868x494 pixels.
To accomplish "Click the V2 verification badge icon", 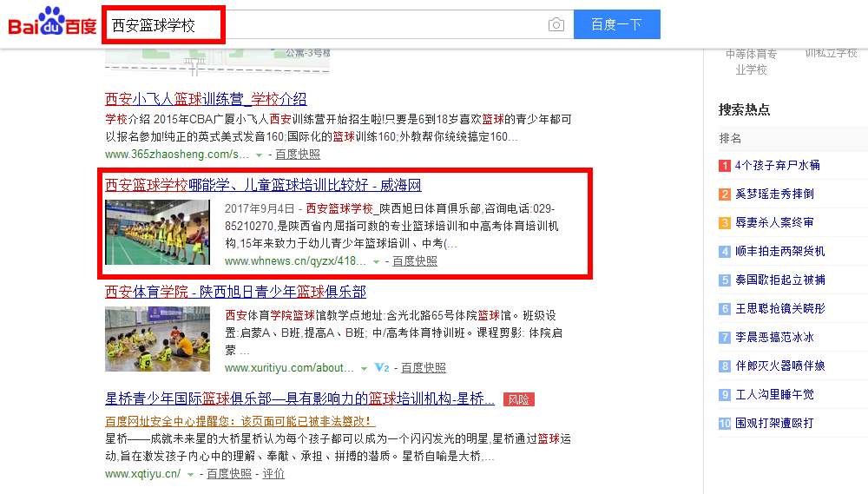I will [x=382, y=367].
